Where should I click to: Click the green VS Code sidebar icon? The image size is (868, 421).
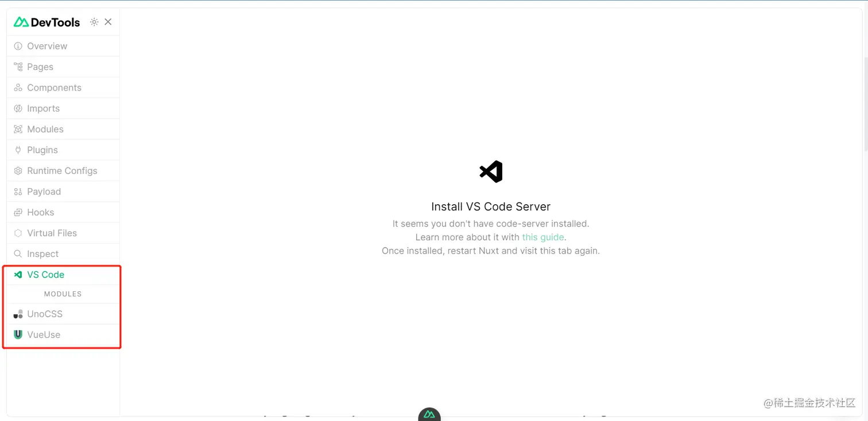pyautogui.click(x=18, y=275)
